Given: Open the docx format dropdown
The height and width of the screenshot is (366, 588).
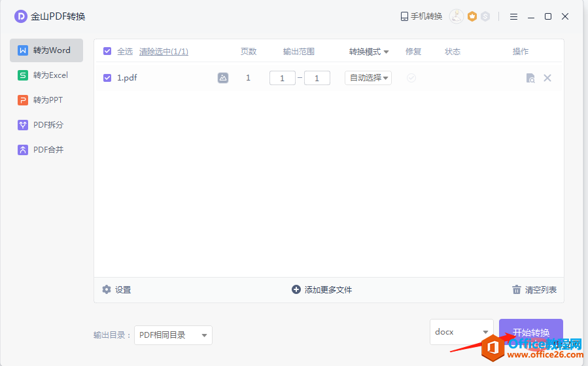Looking at the screenshot, I should tap(462, 332).
